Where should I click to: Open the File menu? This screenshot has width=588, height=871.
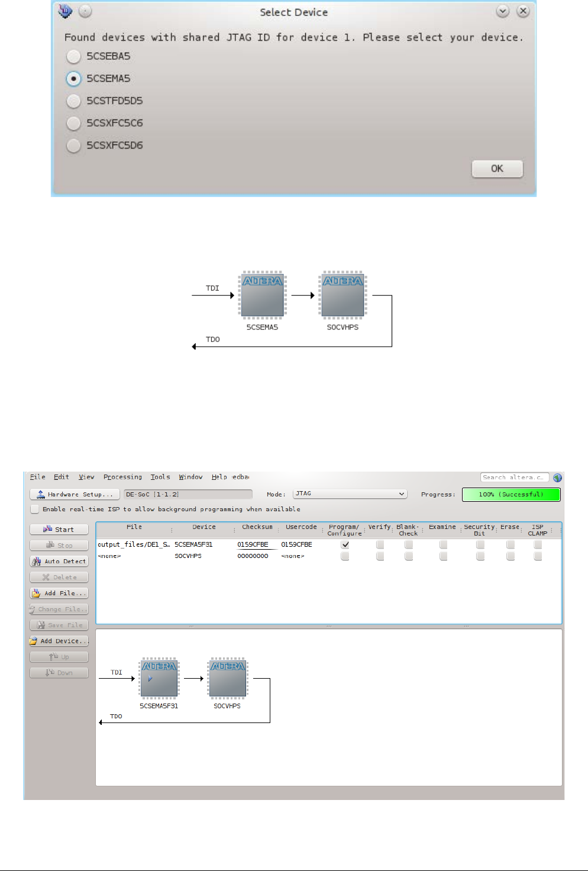point(37,477)
